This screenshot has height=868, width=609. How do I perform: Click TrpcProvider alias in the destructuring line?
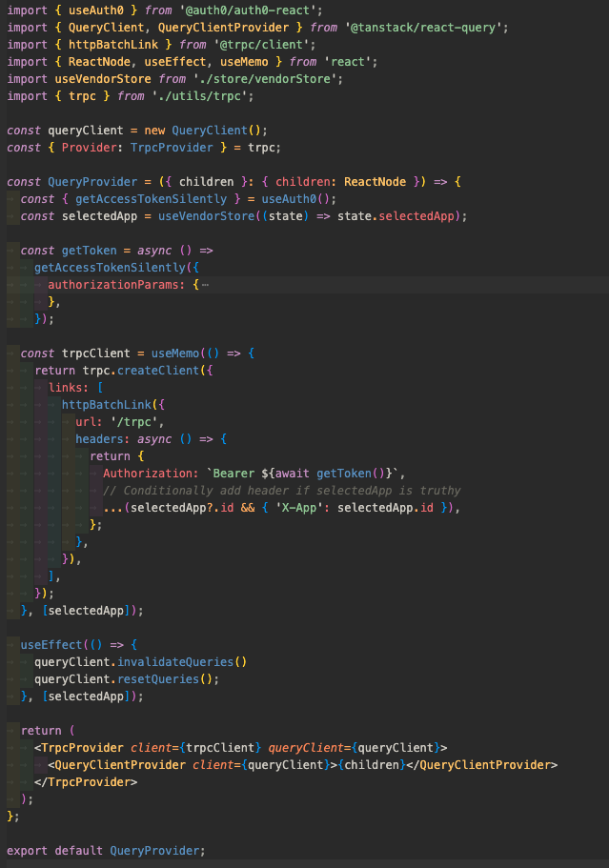click(172, 148)
